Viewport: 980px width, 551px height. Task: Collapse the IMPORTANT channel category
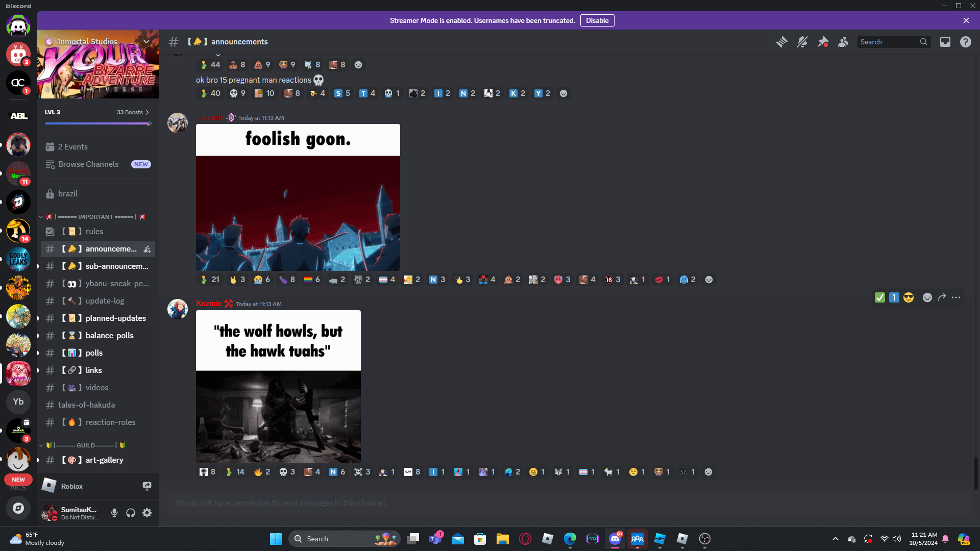(95, 217)
